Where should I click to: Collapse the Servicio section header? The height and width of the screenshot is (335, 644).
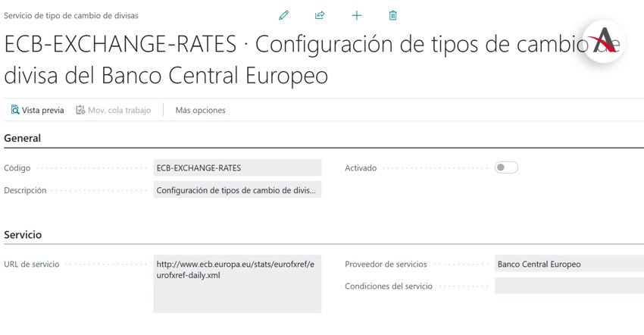tap(23, 235)
